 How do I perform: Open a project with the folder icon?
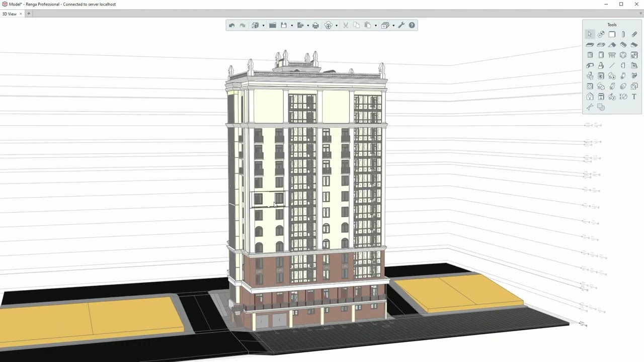272,25
